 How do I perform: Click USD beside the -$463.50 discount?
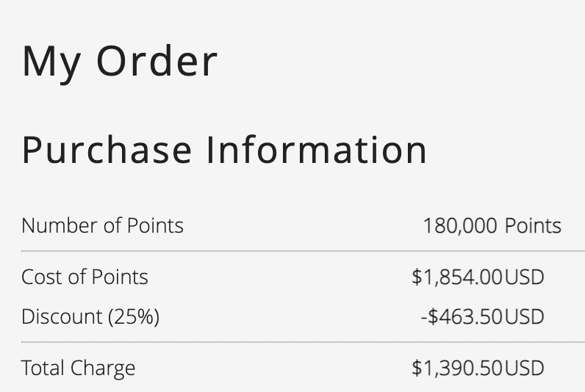tap(524, 317)
